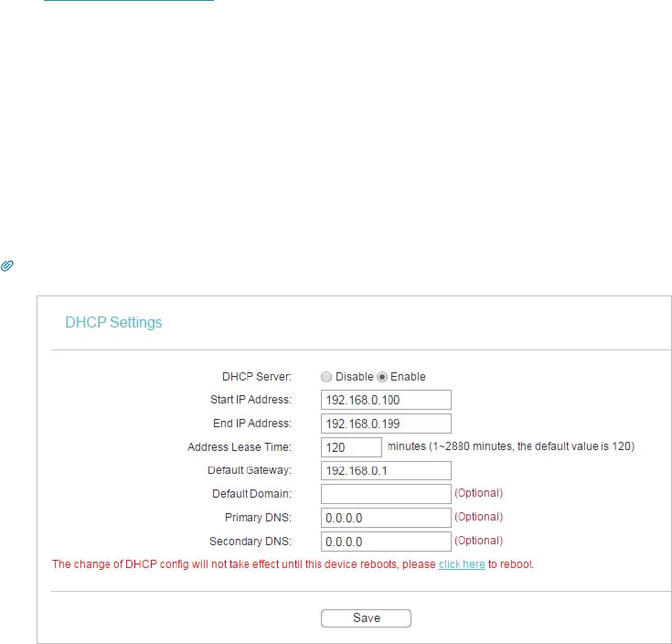Click the Default Gateway field
Viewport: 672px width, 644px height.
386,471
